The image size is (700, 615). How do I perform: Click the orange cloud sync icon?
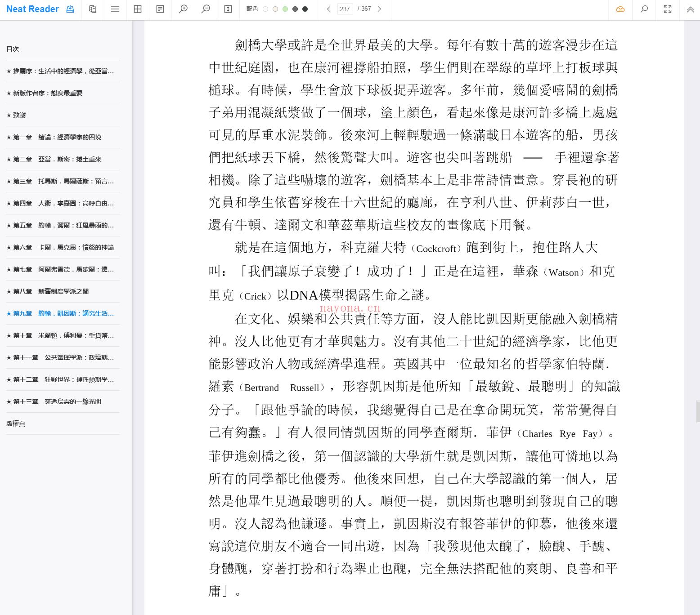[x=620, y=9]
